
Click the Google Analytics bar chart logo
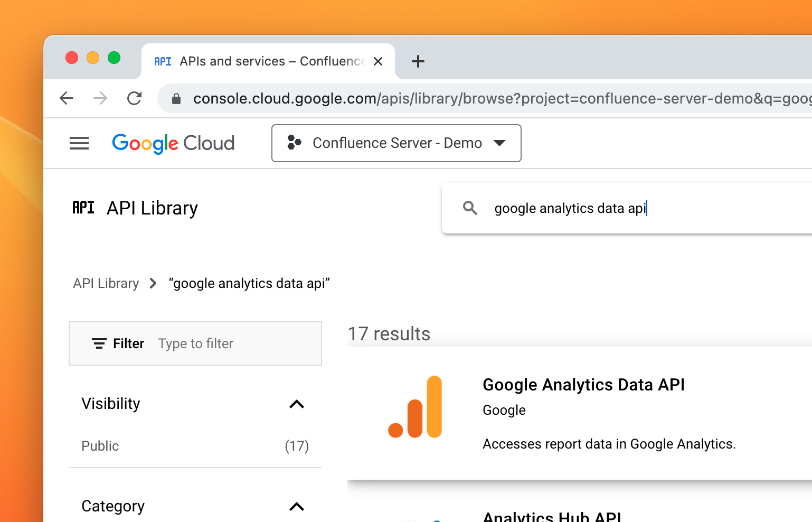pos(416,407)
